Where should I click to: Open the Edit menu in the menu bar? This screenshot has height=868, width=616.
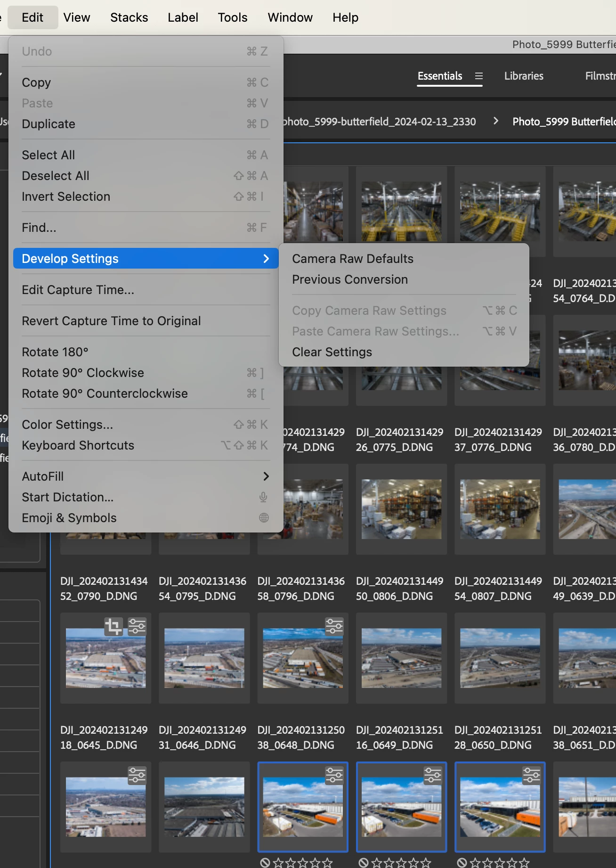(x=32, y=17)
